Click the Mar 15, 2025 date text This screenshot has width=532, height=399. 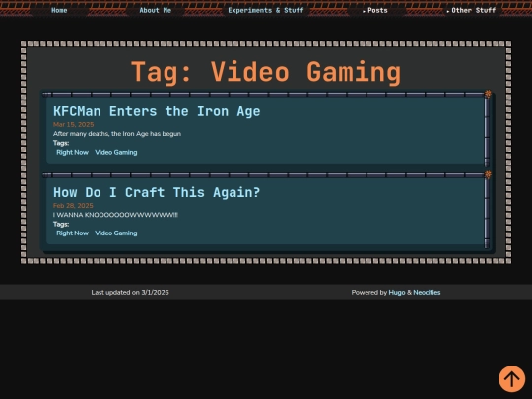point(73,124)
